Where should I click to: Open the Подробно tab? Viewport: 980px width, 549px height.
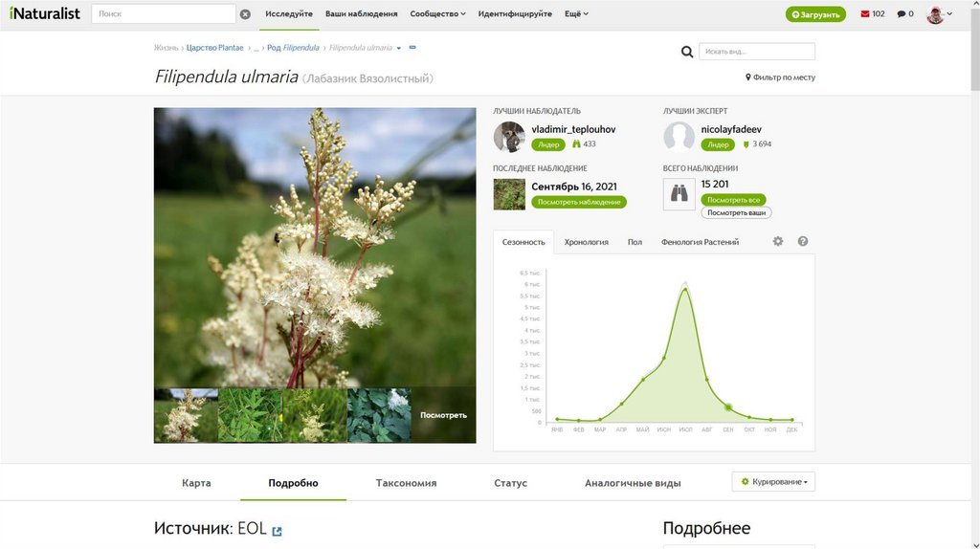pyautogui.click(x=293, y=483)
